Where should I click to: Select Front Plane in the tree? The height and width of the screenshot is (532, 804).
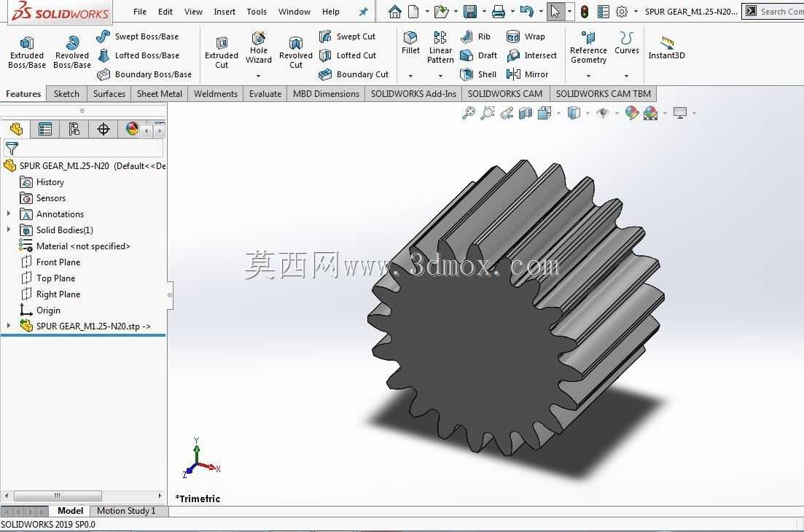pyautogui.click(x=51, y=262)
